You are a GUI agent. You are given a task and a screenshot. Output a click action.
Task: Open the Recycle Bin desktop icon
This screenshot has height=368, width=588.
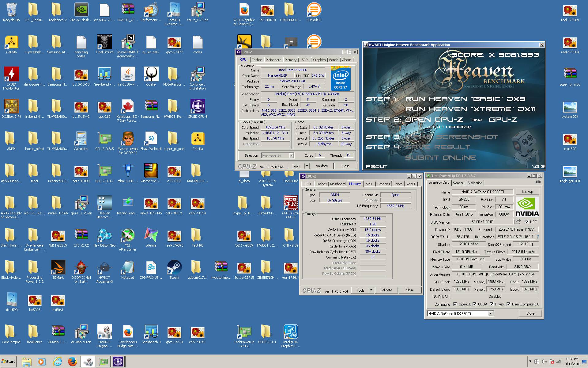tap(11, 12)
